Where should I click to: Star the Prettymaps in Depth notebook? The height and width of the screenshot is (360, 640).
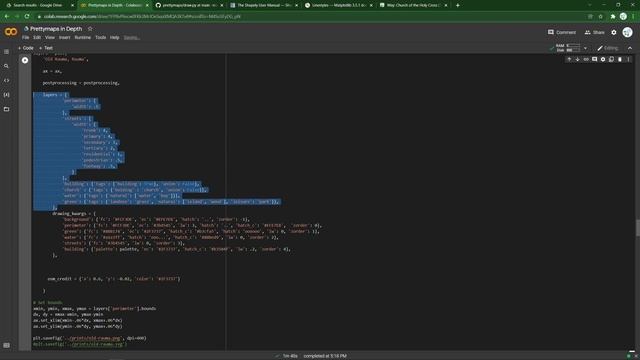point(90,29)
